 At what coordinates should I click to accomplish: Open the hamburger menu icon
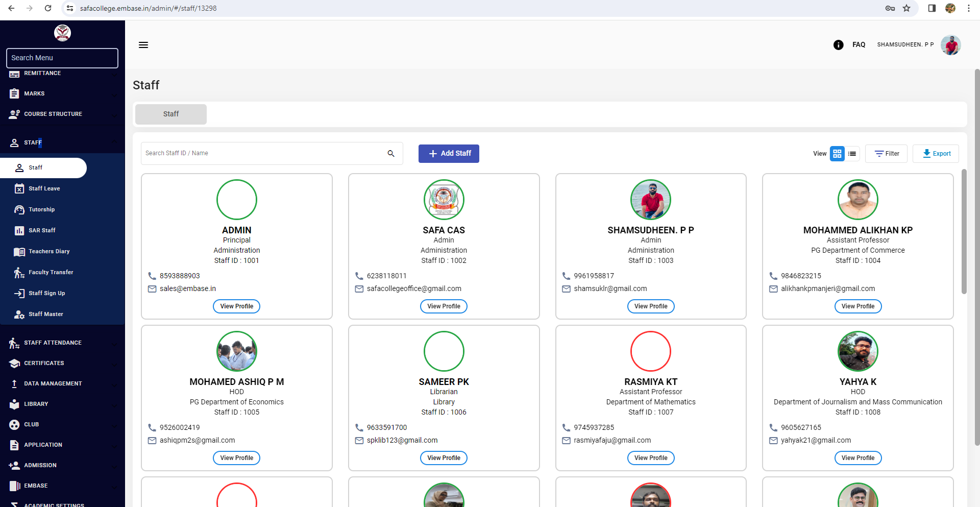(143, 45)
